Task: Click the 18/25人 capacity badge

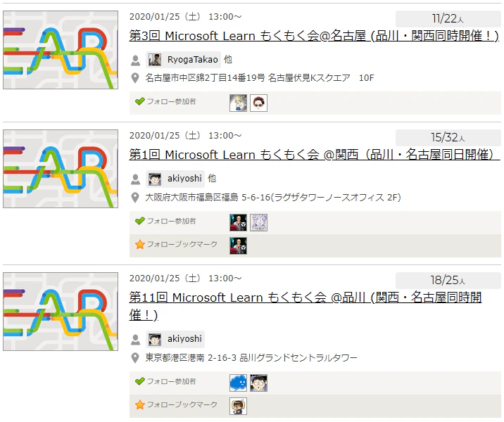Action: [x=448, y=281]
